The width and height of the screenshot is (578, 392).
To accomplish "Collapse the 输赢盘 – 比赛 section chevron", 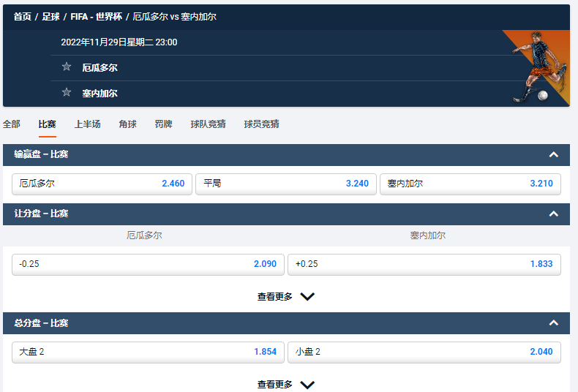I will coord(553,155).
